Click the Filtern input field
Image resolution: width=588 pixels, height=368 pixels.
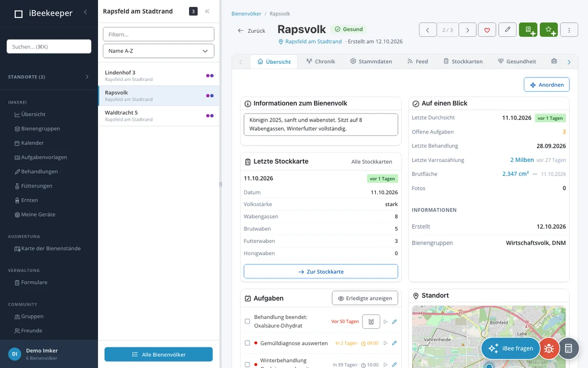click(158, 34)
